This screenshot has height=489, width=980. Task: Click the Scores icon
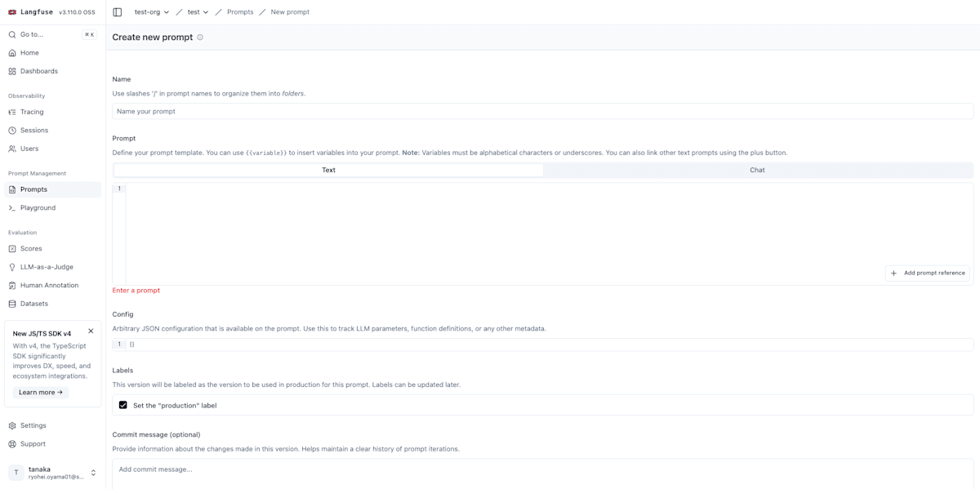[x=12, y=249]
